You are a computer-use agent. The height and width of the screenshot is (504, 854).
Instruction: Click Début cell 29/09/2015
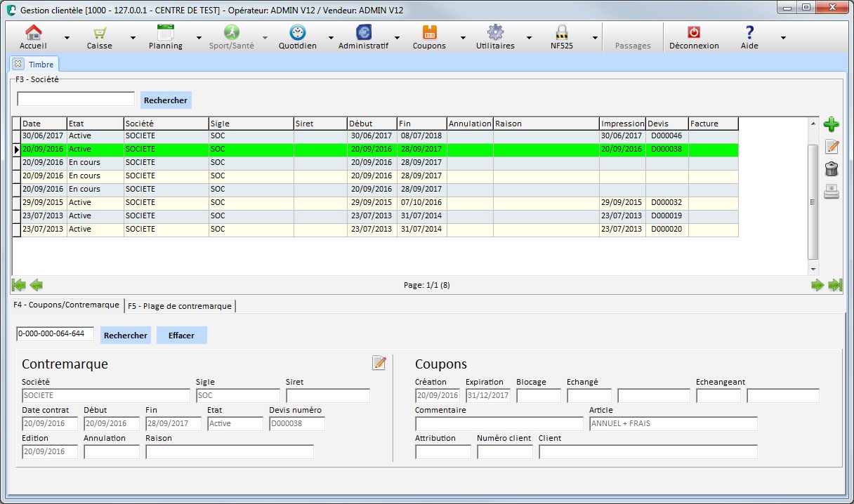click(x=372, y=202)
